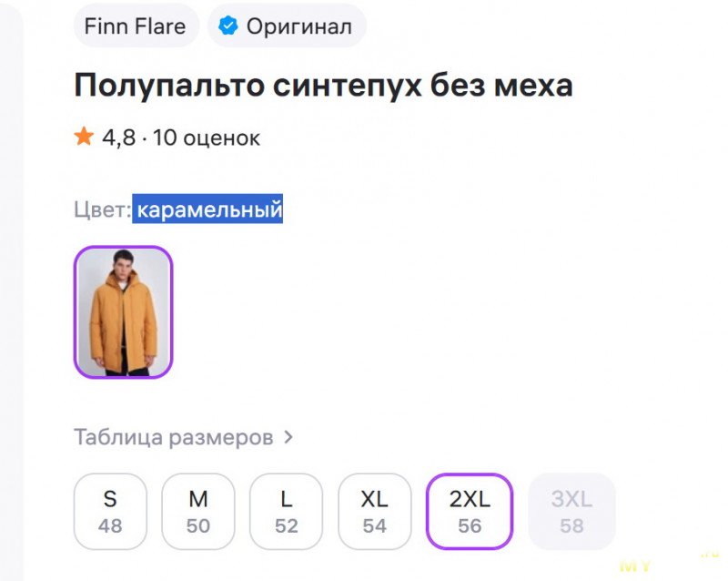728x581 pixels.
Task: Click the blue verified checkmark icon
Action: click(227, 26)
